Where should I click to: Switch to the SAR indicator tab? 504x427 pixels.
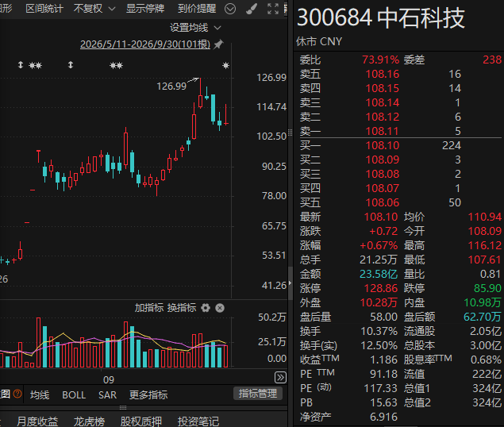click(107, 394)
